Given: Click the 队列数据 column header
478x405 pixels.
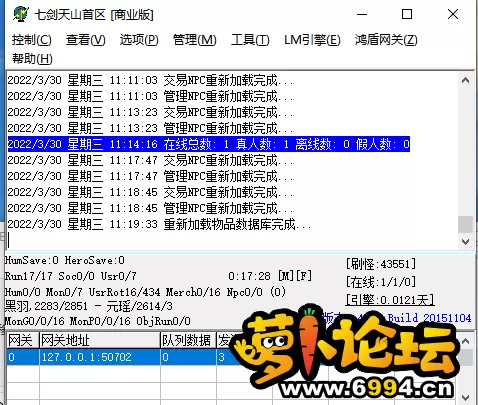Looking at the screenshot, I should click(188, 340).
